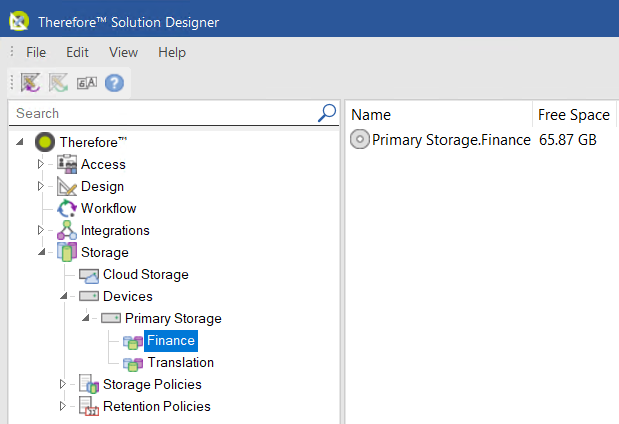Image resolution: width=619 pixels, height=424 pixels.
Task: Click the Integrations connected nodes icon
Action: coord(67,230)
